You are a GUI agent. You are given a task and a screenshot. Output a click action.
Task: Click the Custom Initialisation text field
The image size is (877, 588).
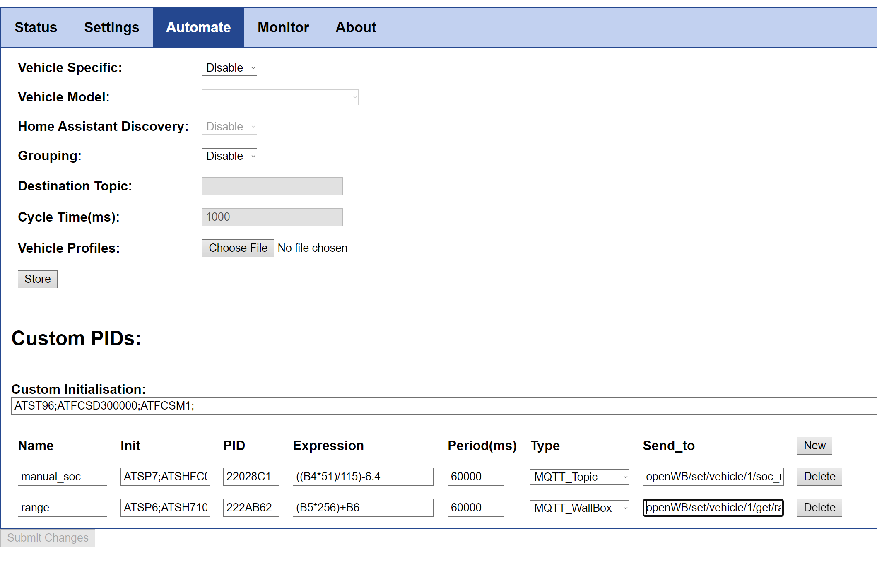(443, 406)
